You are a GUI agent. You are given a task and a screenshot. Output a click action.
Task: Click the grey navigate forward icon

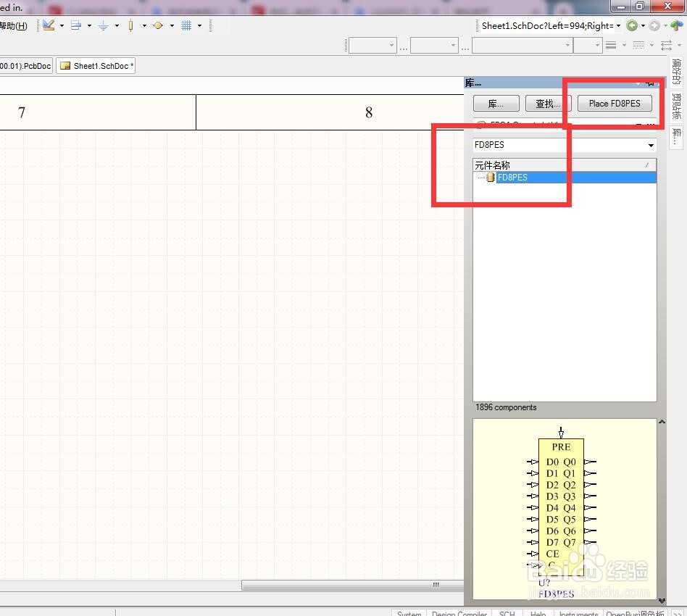tap(654, 26)
